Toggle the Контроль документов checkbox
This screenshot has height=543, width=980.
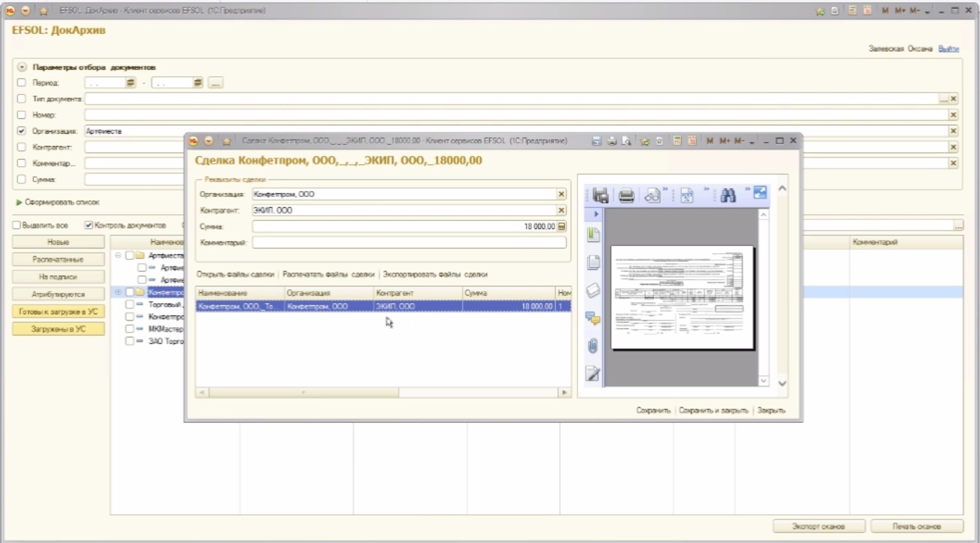(x=89, y=225)
